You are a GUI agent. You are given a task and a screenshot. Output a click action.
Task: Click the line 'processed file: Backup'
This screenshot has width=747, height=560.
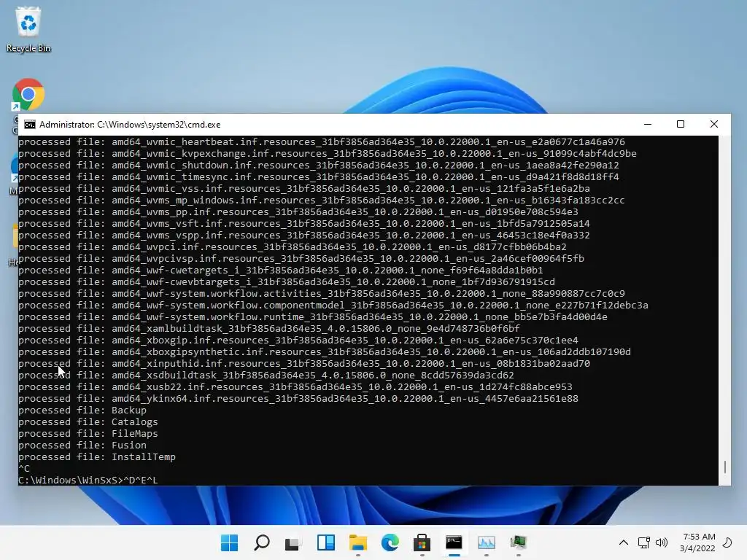coord(82,411)
